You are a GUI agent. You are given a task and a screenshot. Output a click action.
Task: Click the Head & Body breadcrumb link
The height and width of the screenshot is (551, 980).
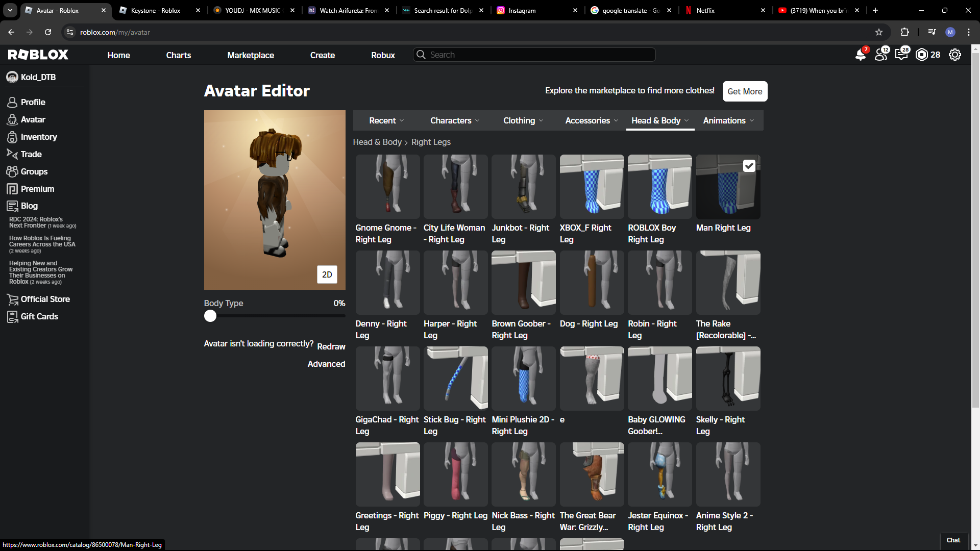tap(377, 142)
